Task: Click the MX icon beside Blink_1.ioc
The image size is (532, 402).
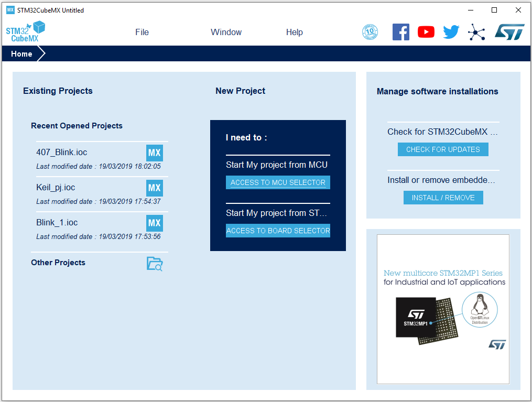Action: [x=155, y=223]
